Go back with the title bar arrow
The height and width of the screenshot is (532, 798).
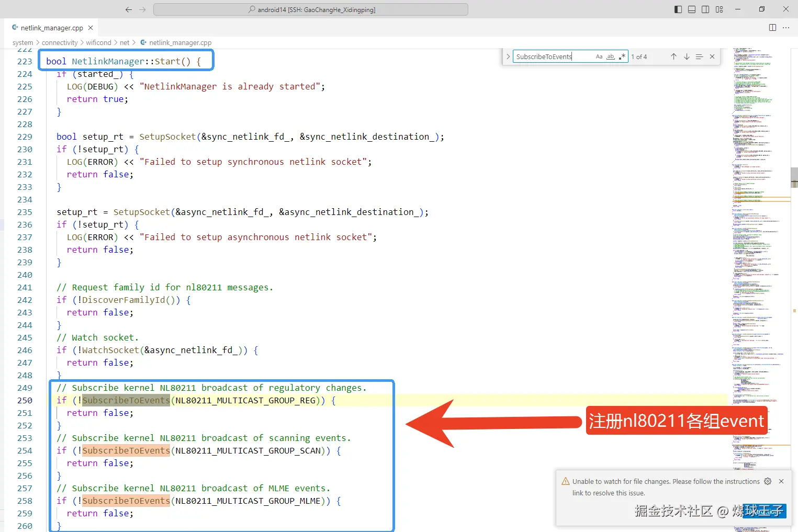(129, 9)
